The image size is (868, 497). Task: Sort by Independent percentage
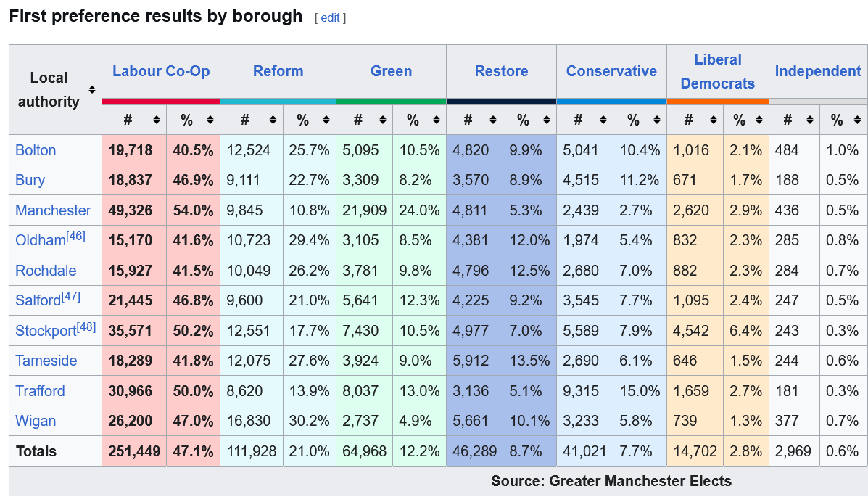857,120
